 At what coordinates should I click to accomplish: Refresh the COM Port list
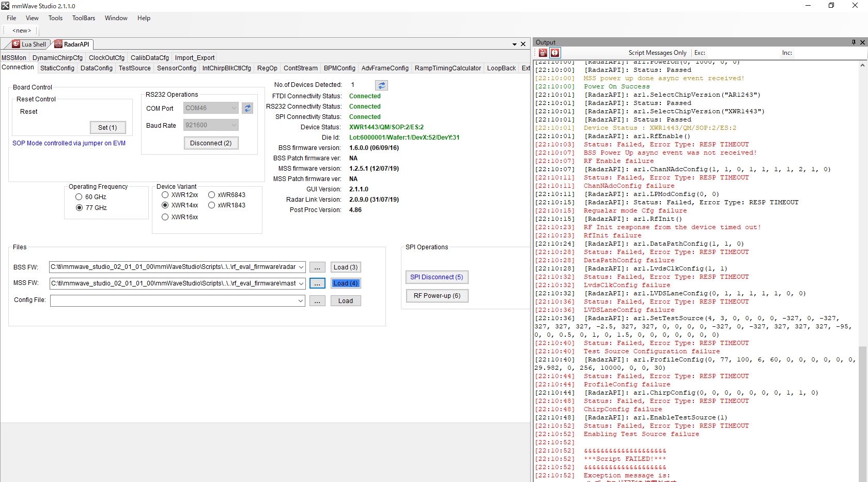coord(247,108)
